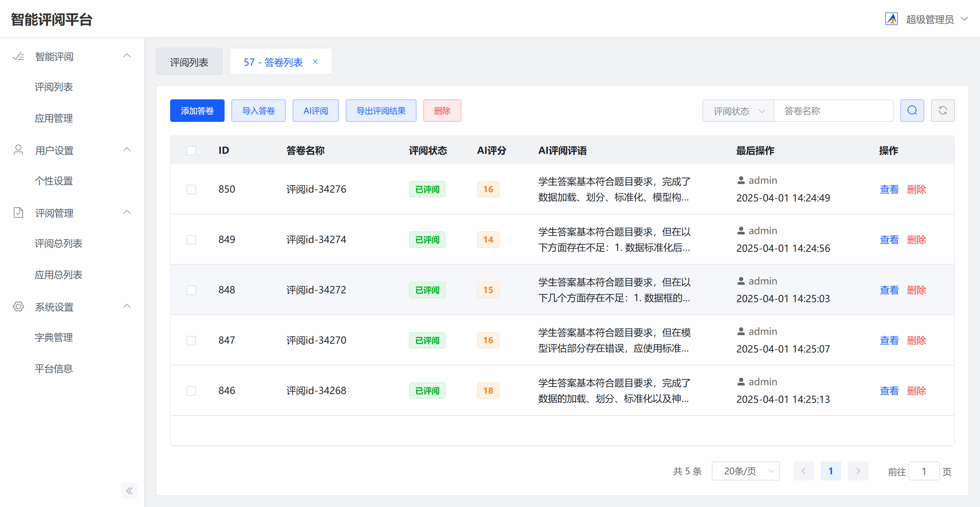Click the 评阅管理 document icon
This screenshot has height=507, width=980.
click(x=18, y=213)
